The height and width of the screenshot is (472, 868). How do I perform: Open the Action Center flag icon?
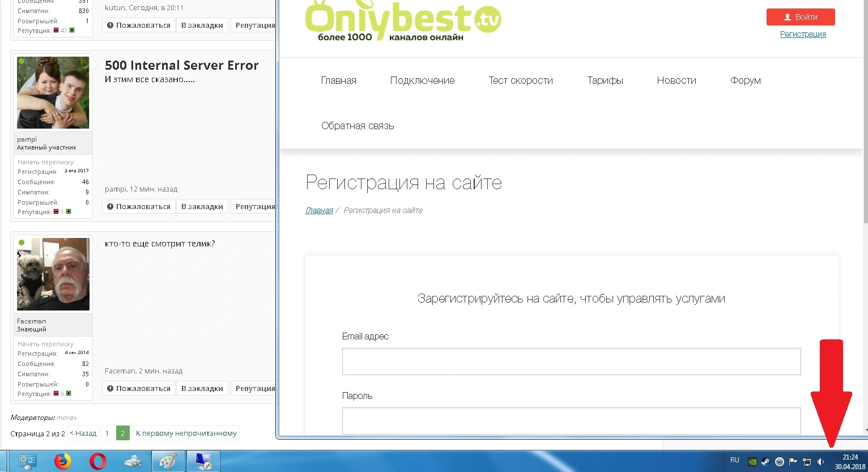coord(793,461)
